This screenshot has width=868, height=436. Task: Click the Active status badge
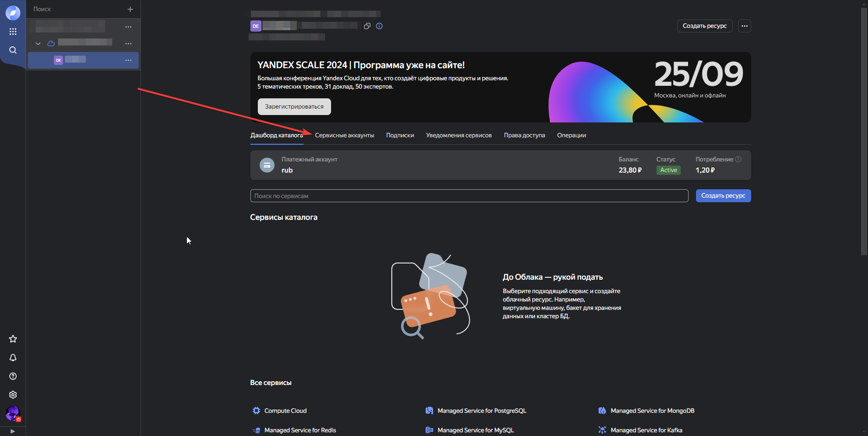[x=669, y=170]
